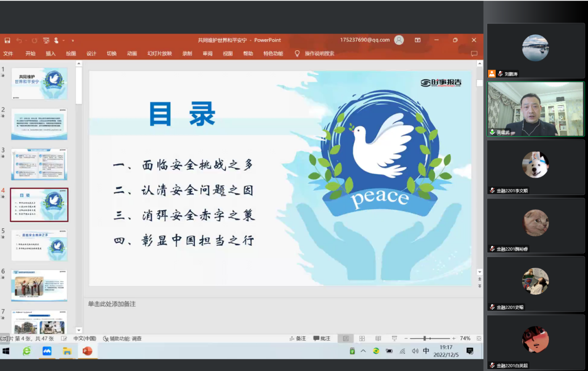588x371 pixels.
Task: Toggle the 备注 notes pane button
Action: (x=297, y=338)
